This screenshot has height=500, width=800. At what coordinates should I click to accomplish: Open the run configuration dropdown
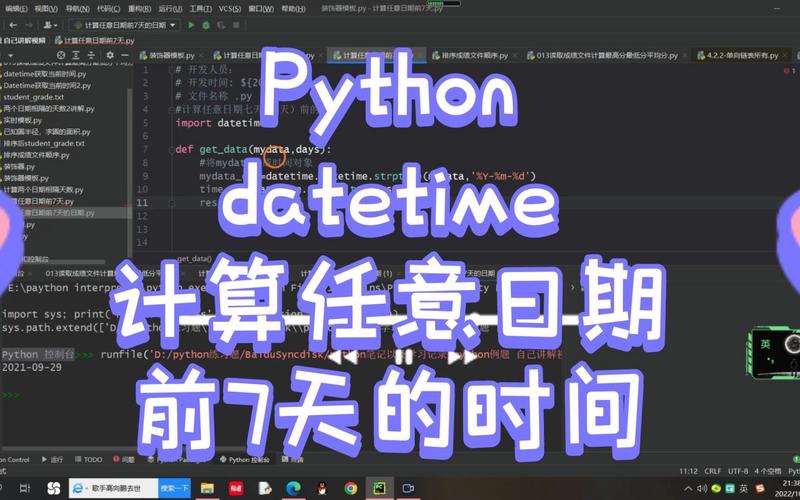(125, 25)
